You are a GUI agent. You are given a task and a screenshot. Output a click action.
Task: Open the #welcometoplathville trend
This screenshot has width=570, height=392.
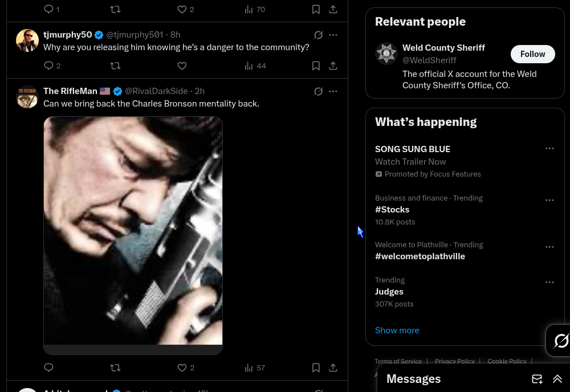(x=420, y=256)
